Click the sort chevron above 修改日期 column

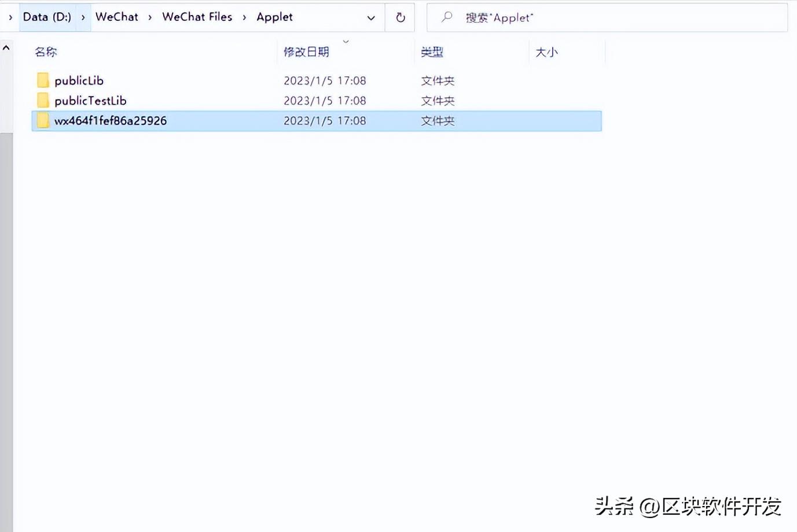[x=346, y=41]
